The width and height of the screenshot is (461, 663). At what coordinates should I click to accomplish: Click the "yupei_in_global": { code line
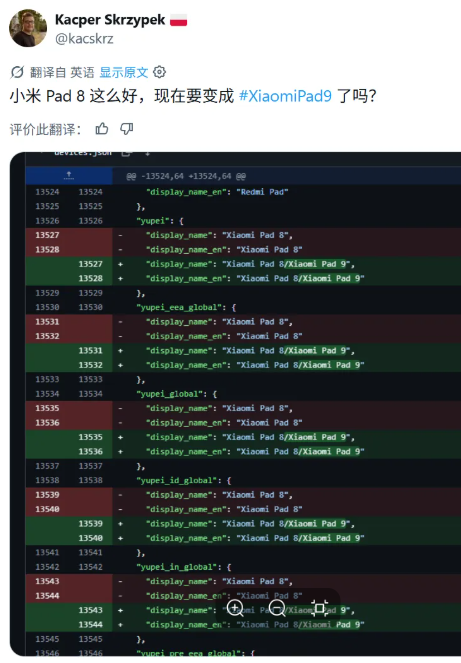[184, 567]
